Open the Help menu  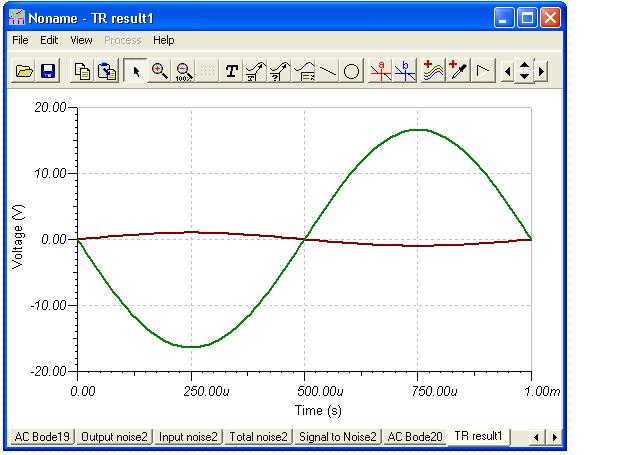point(164,40)
